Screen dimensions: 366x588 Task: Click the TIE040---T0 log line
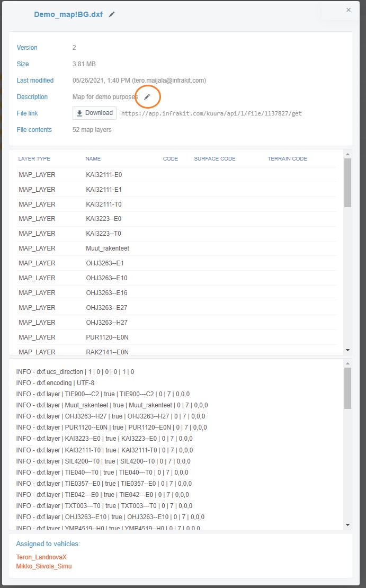102,473
